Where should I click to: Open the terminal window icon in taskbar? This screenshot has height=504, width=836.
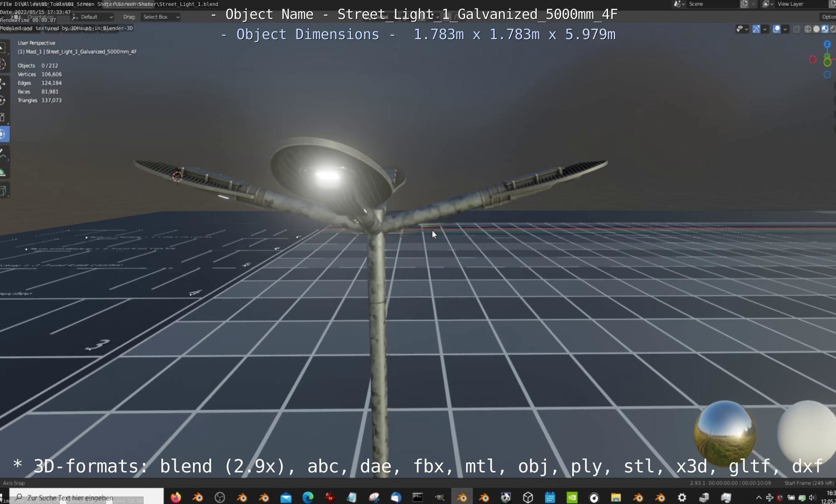click(x=418, y=497)
